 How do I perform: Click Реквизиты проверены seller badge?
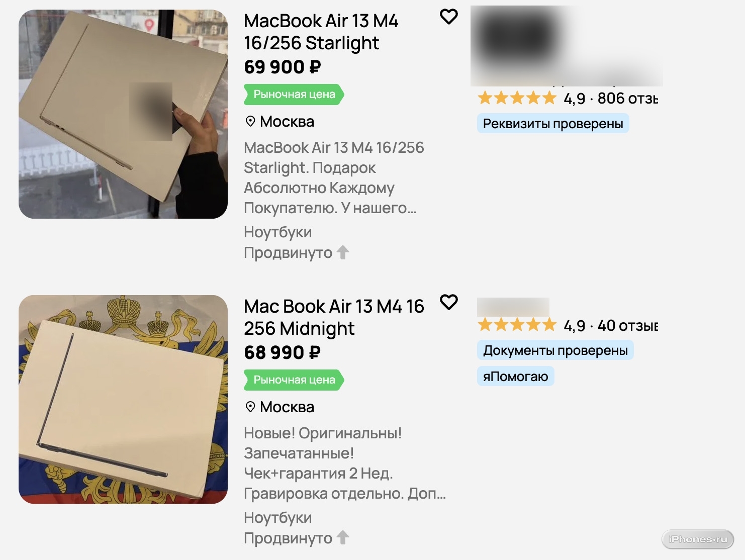[553, 124]
